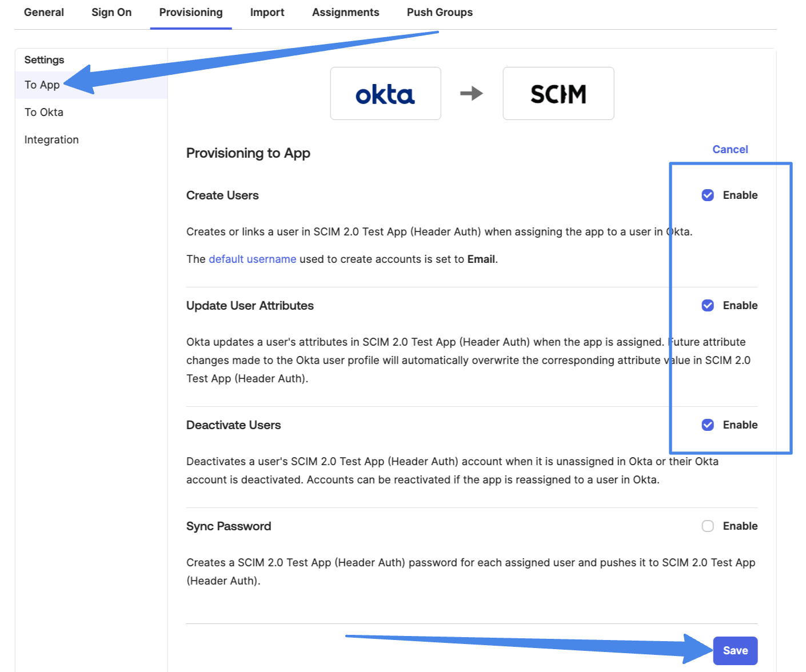Screen dimensions: 806x672
Task: Click the Provisioning to App heading
Action: 248,153
